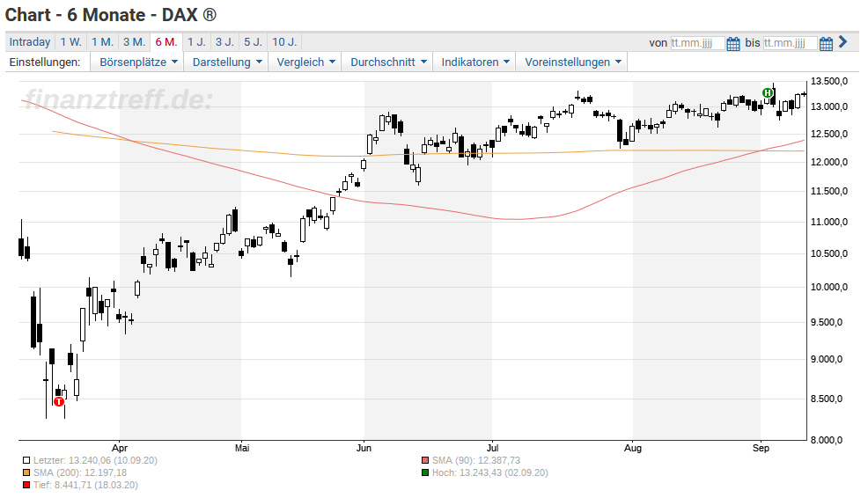Focus the 'von' date input field
Viewport: 868px width, 498px height.
697,42
